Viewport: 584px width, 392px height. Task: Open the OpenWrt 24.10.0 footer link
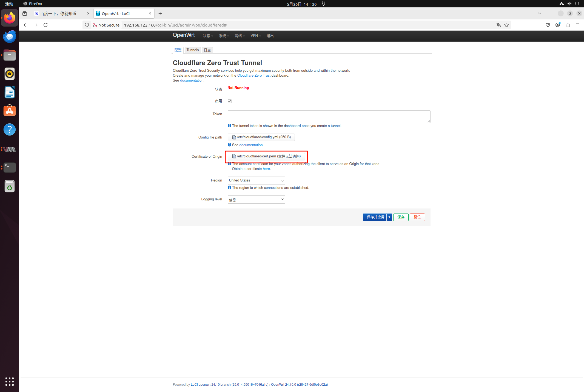(299, 385)
